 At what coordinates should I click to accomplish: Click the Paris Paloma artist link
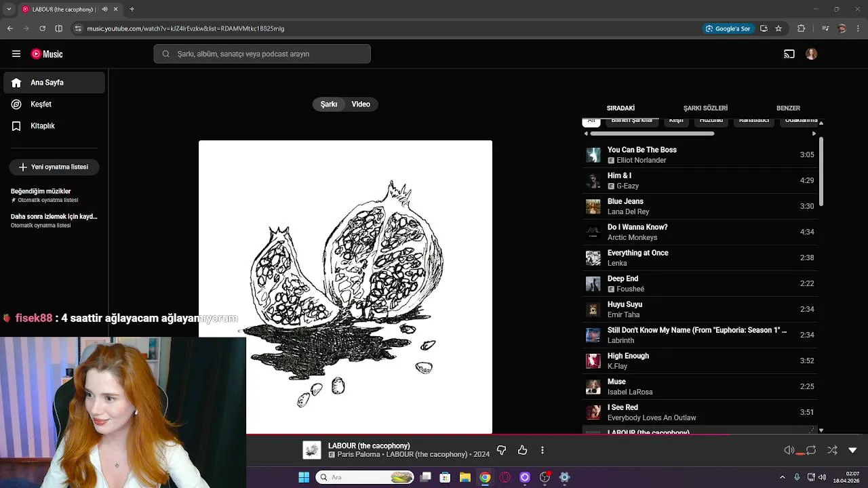tap(359, 455)
